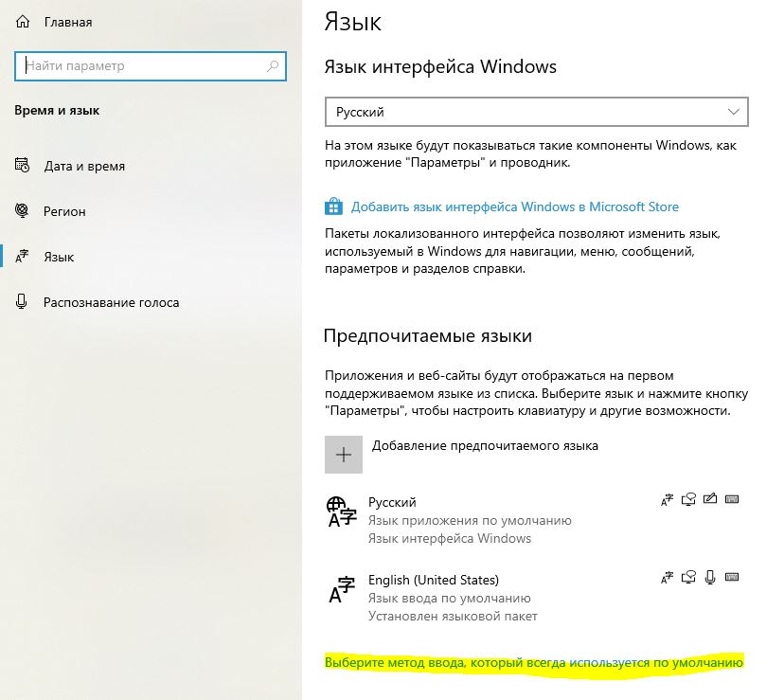Open the Язык section in sidebar
This screenshot has width=784, height=700.
coord(59,257)
